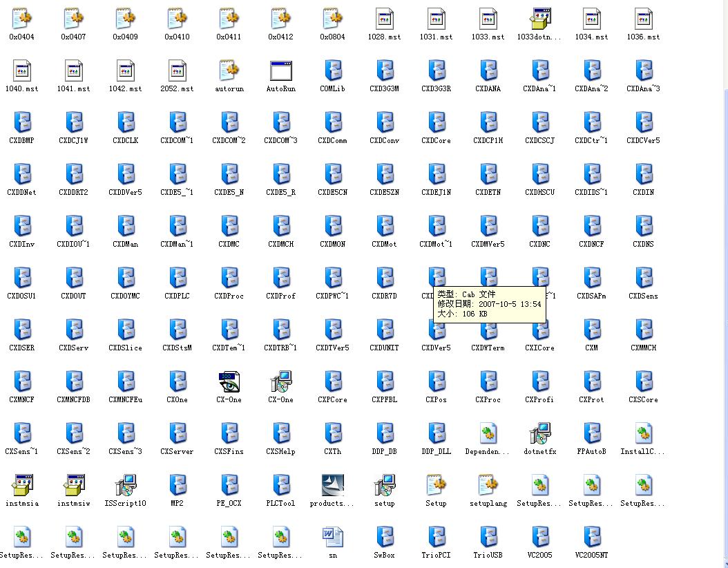This screenshot has width=728, height=568.
Task: Click the setuplang settings file
Action: (x=488, y=486)
